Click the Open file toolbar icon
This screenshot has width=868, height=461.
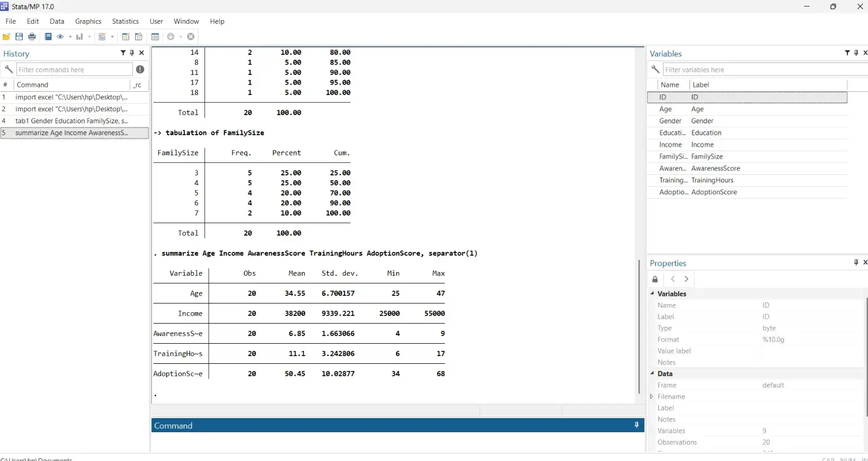pos(7,37)
